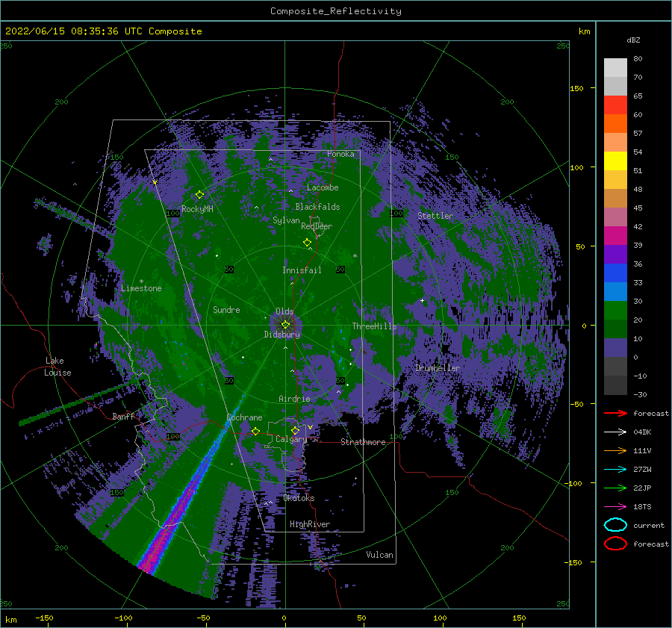672x628 pixels.
Task: Click the orange 111V arrow icon
Action: click(615, 450)
